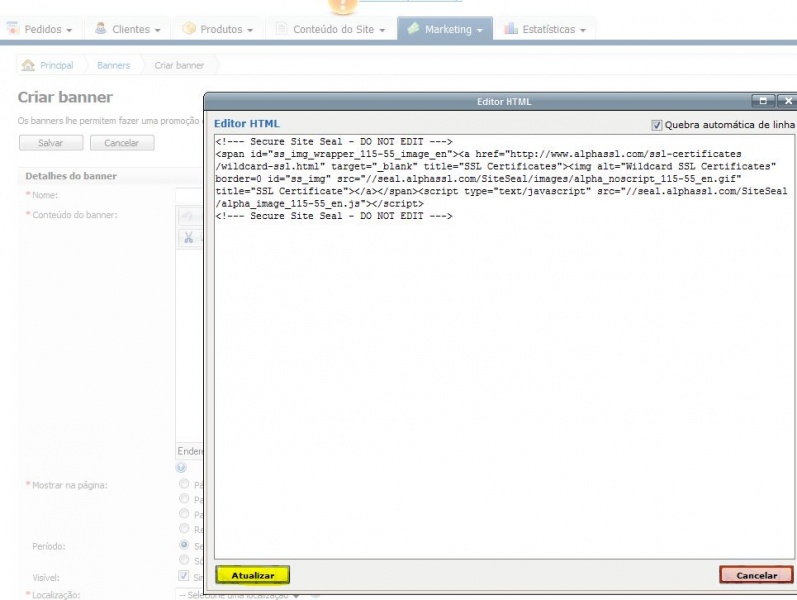This screenshot has height=600, width=797.
Task: Click the scissors cut icon in editor toolbar
Action: click(x=189, y=237)
